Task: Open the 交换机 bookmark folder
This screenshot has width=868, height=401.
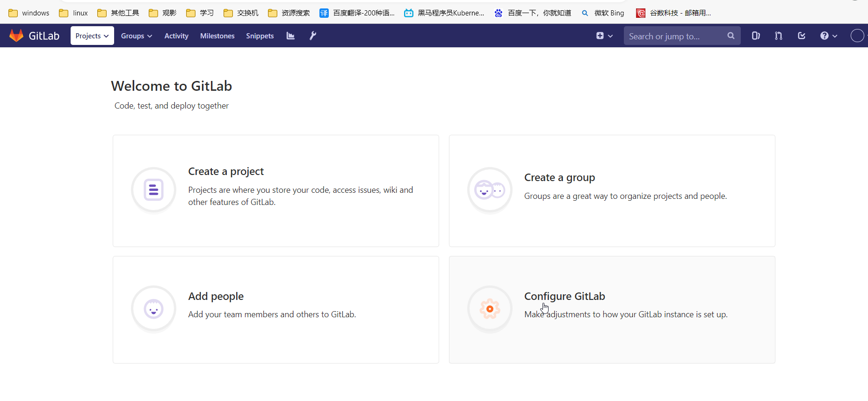Action: click(241, 13)
